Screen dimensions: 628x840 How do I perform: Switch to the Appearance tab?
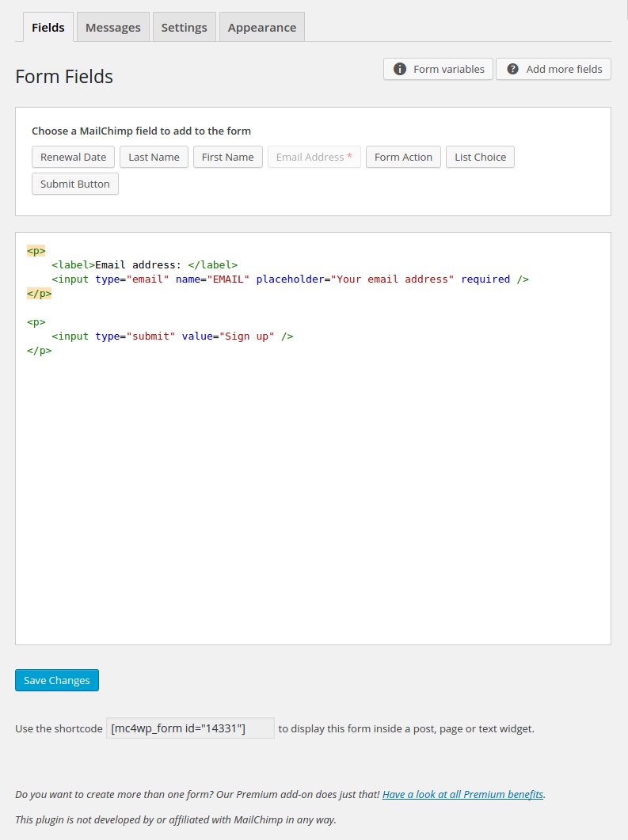coord(261,27)
